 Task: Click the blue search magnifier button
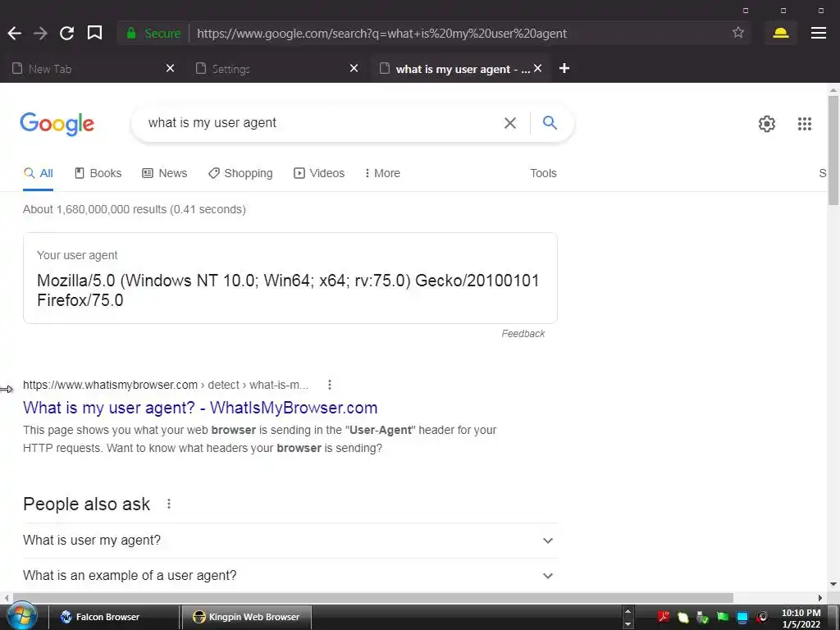tap(550, 123)
